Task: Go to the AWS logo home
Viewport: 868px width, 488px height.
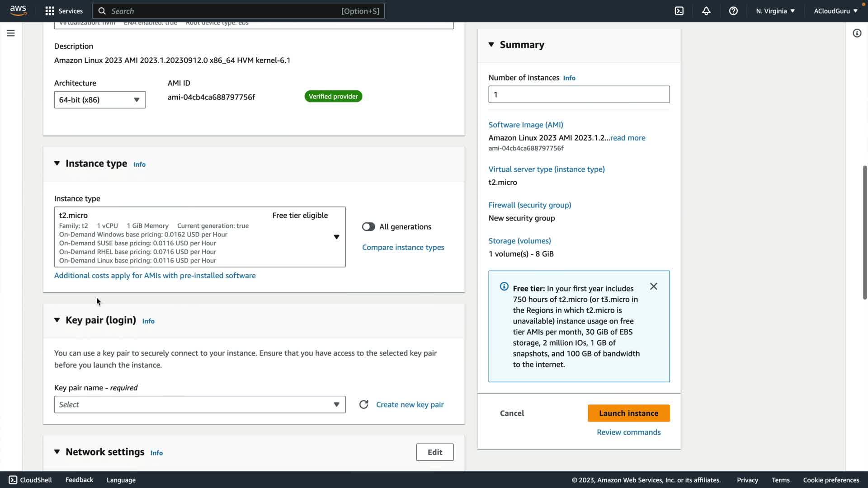Action: [x=18, y=10]
